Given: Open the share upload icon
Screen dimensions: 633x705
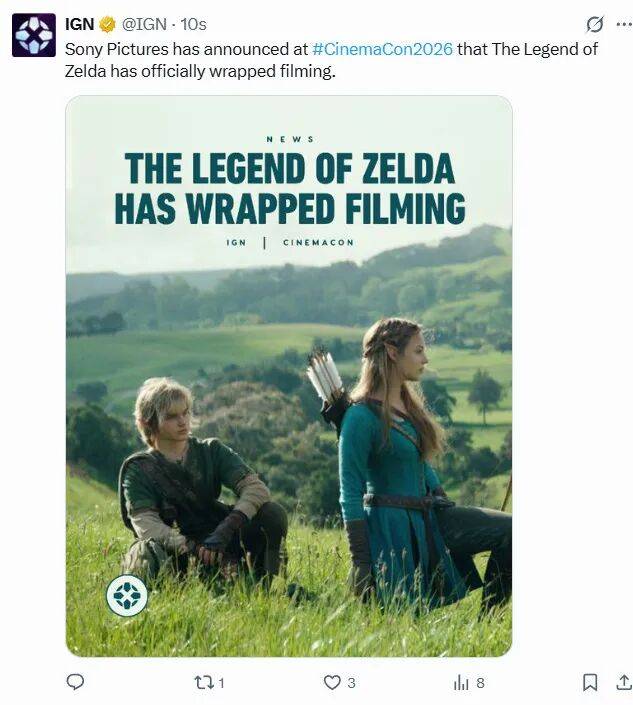Looking at the screenshot, I should point(624,683).
